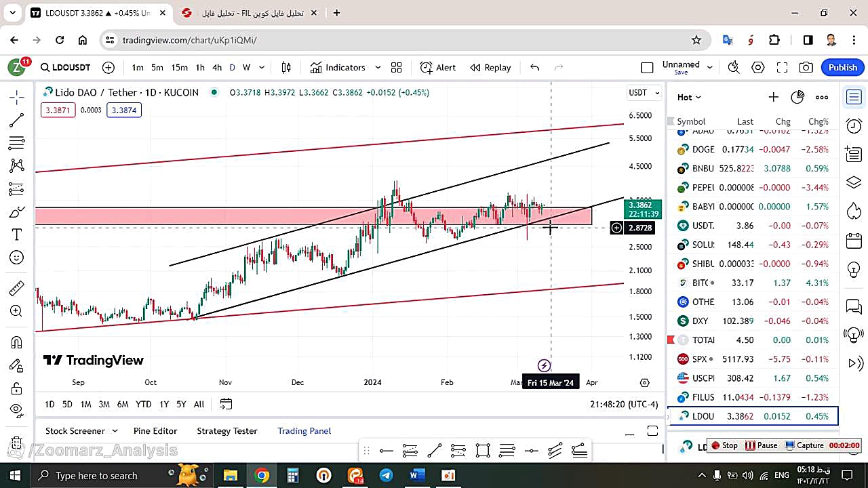Select the brush drawing tool
Image resolution: width=868 pixels, height=488 pixels.
point(17,212)
